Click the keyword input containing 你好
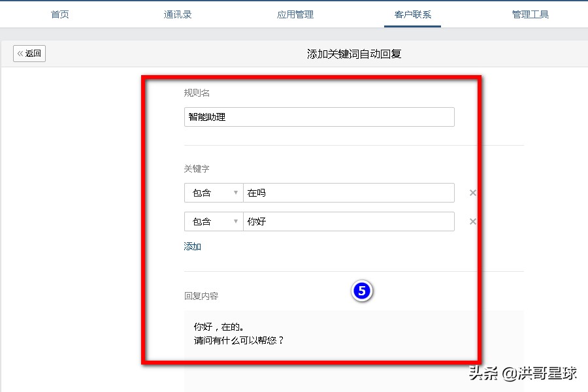Image resolution: width=588 pixels, height=392 pixels. 350,221
